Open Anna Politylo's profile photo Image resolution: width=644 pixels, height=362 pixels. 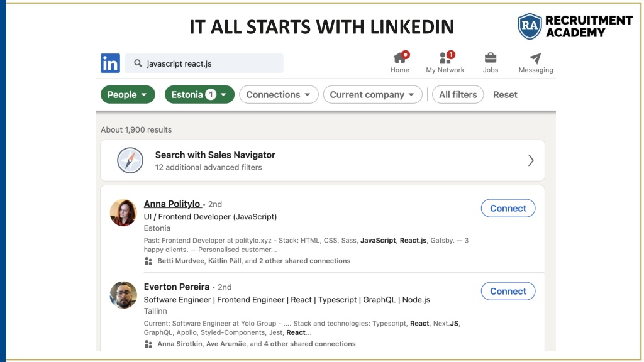click(123, 212)
